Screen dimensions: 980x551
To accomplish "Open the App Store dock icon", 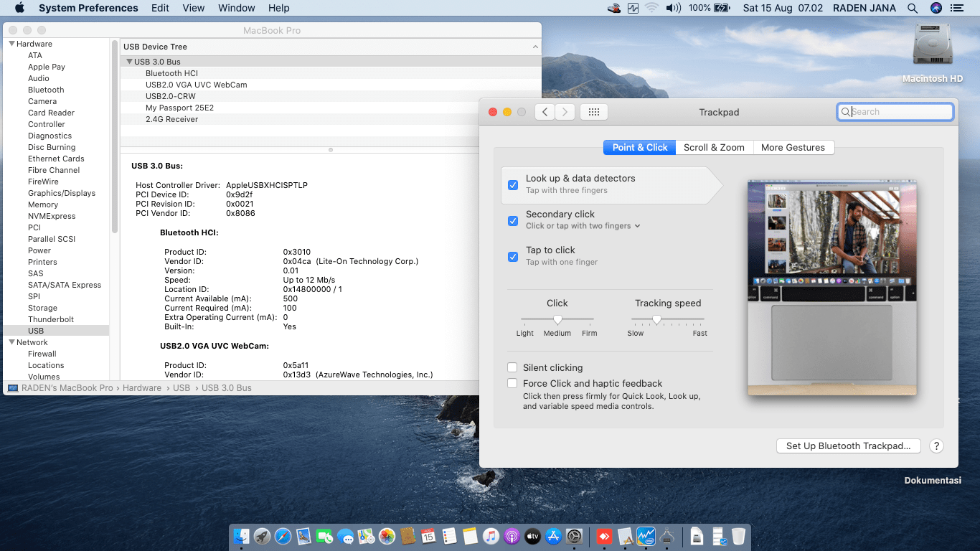I will click(553, 536).
